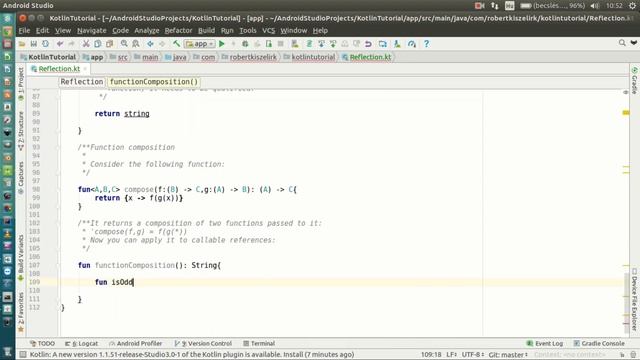This screenshot has height=360, width=640.
Task: Click the Save All toolbar icon
Action: pyautogui.click(x=33, y=44)
